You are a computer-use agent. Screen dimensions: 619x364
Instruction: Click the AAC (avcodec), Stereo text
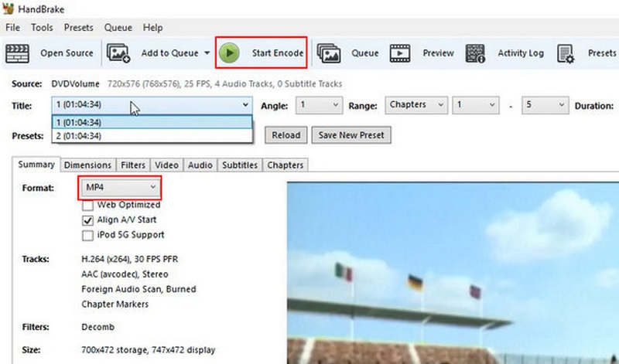pyautogui.click(x=125, y=274)
